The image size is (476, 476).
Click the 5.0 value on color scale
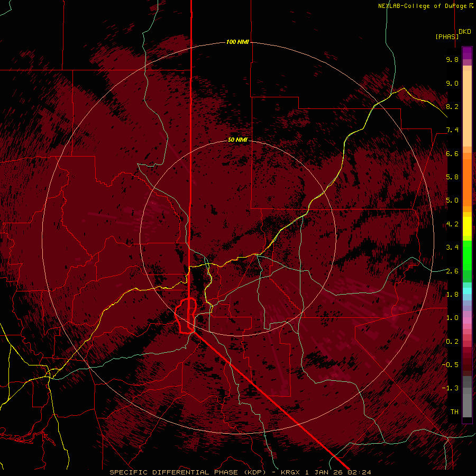point(452,200)
